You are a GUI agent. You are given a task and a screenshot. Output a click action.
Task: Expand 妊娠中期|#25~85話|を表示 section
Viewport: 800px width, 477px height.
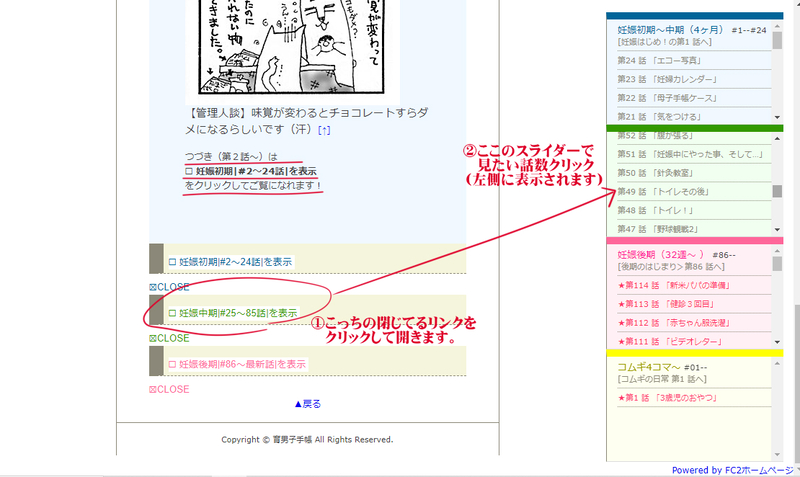[x=233, y=313]
